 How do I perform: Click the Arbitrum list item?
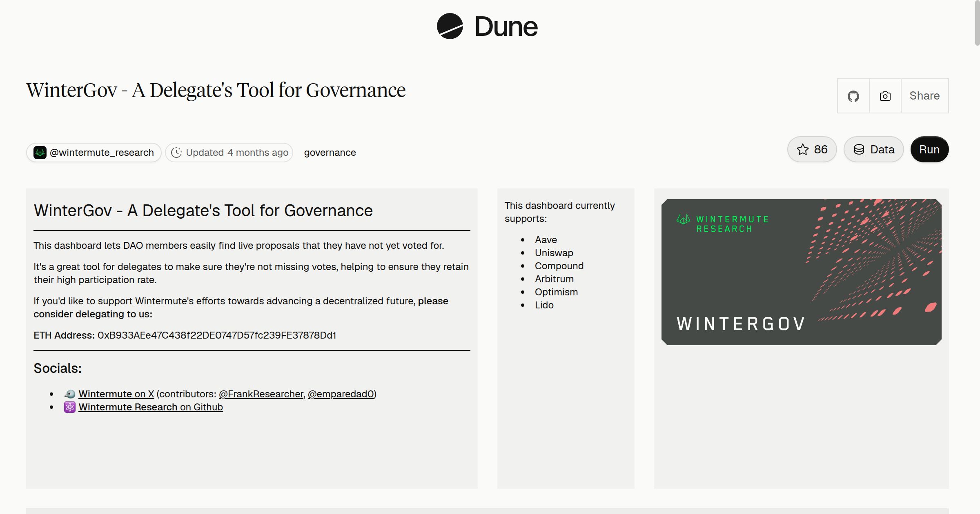(554, 279)
